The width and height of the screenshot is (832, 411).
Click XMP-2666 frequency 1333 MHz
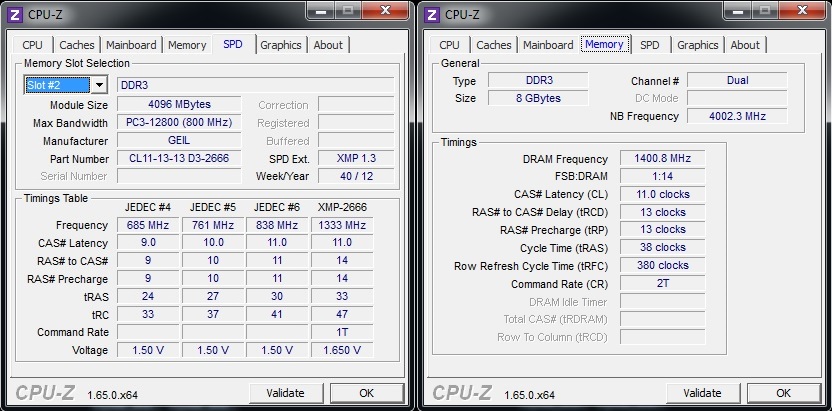[342, 225]
